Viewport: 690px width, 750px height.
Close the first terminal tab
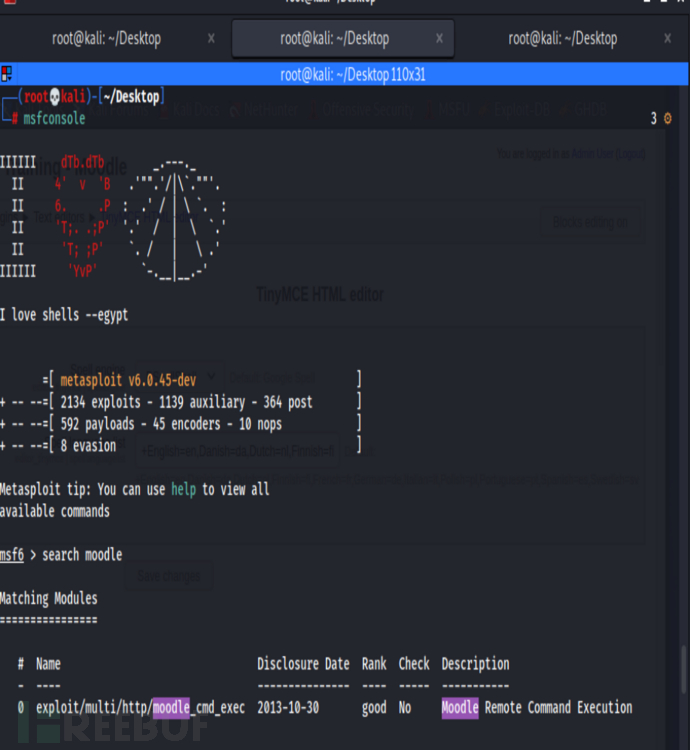pyautogui.click(x=211, y=38)
